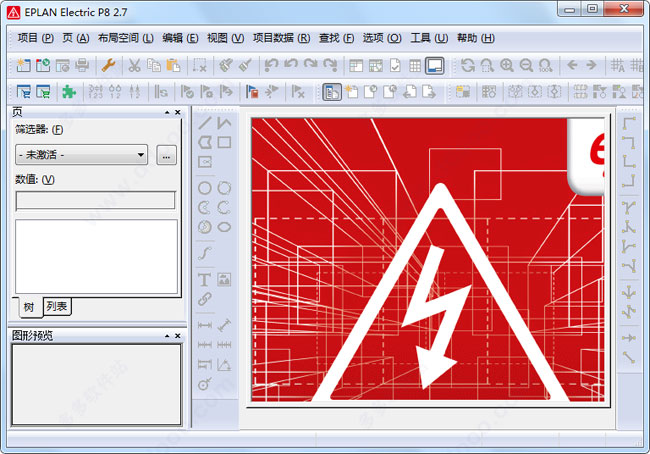This screenshot has width=650, height=454.
Task: Click the zoom in magnifier icon
Action: pos(506,66)
